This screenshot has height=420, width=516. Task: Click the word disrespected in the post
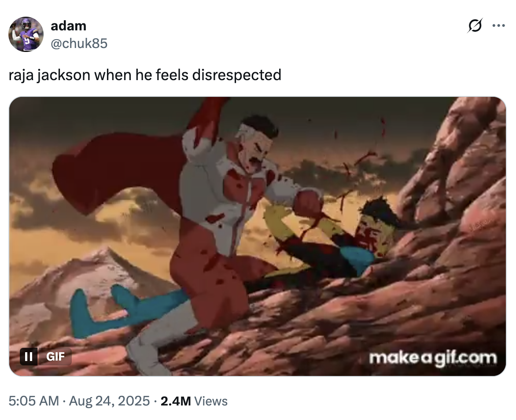(x=236, y=75)
